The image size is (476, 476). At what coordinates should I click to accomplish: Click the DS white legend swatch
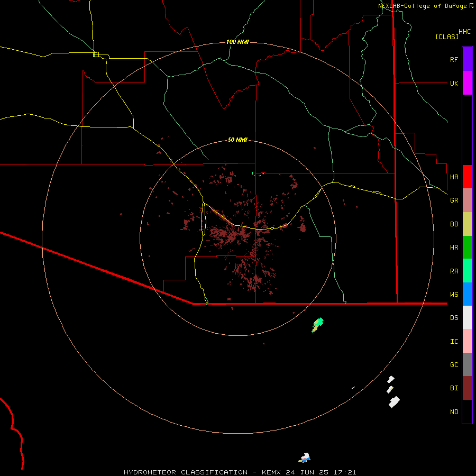pyautogui.click(x=467, y=317)
